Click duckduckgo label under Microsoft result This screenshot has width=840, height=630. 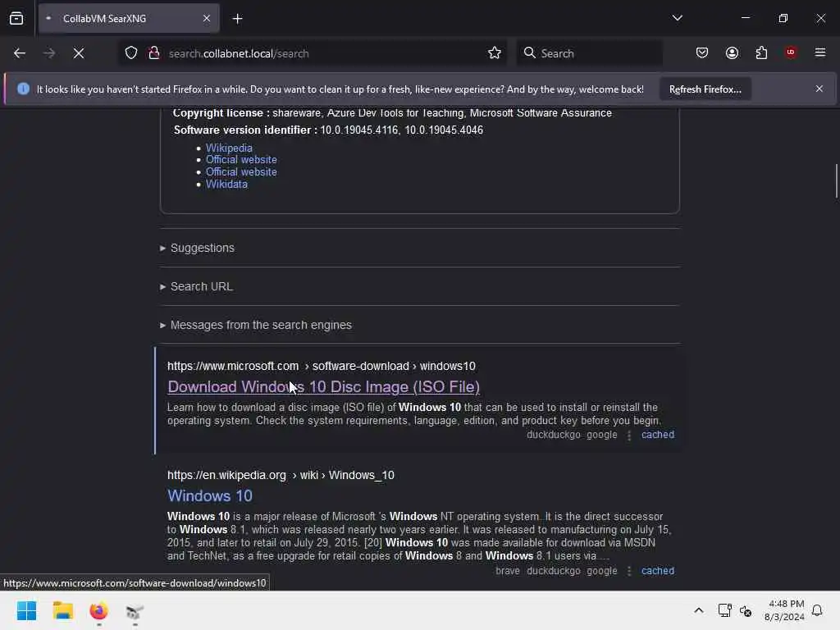(554, 435)
